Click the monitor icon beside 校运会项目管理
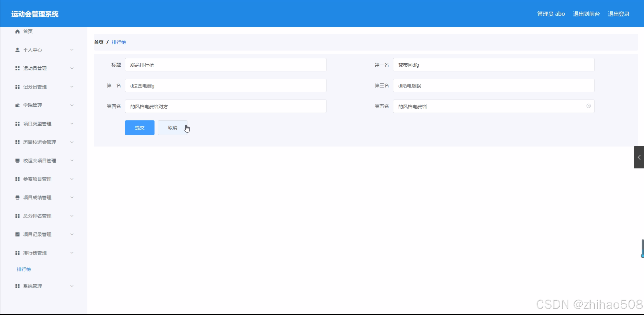The width and height of the screenshot is (644, 315). pyautogui.click(x=17, y=160)
